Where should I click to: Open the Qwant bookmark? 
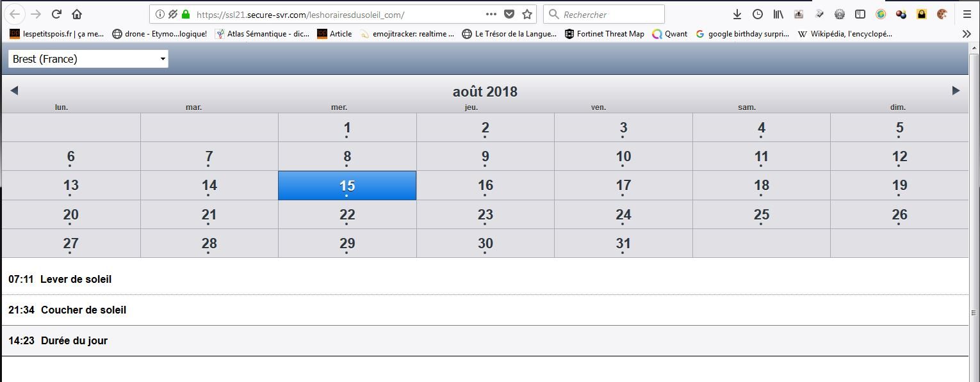pos(669,34)
